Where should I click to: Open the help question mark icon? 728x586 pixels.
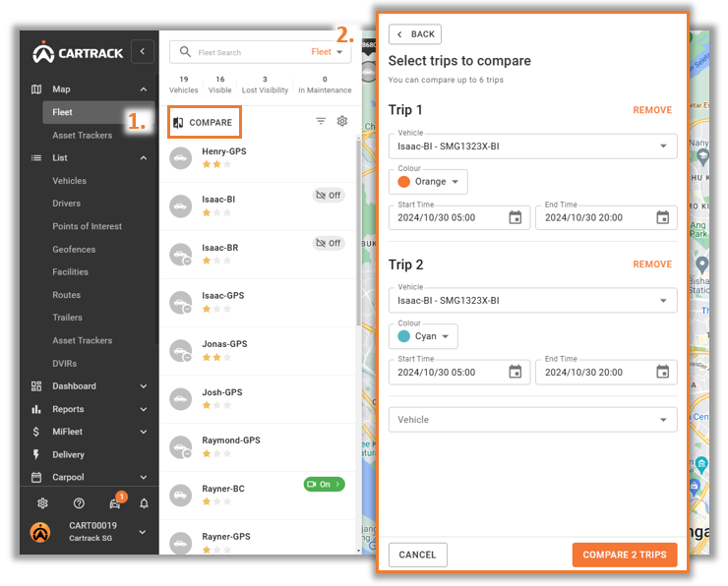pyautogui.click(x=79, y=503)
